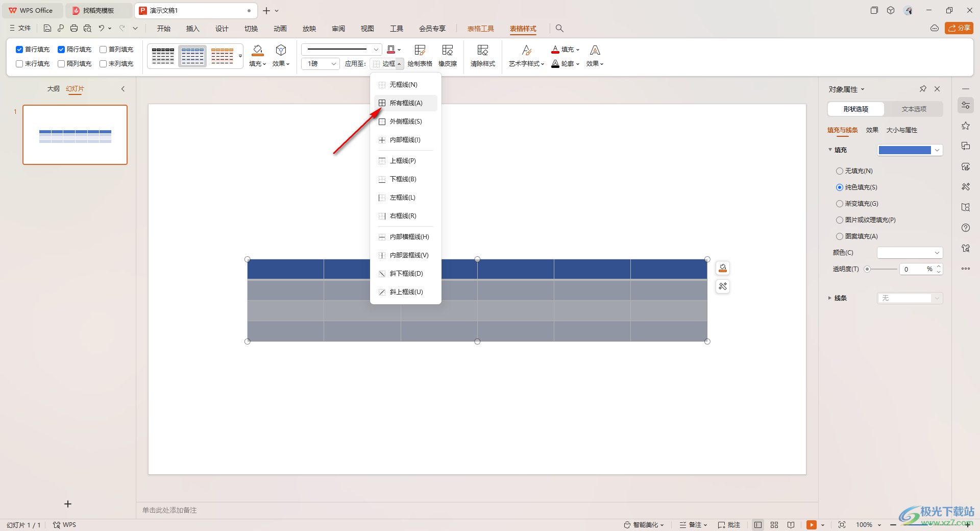Screen dimensions: 980x531
Task: Enable 末行填充 checkbox
Action: pyautogui.click(x=19, y=64)
